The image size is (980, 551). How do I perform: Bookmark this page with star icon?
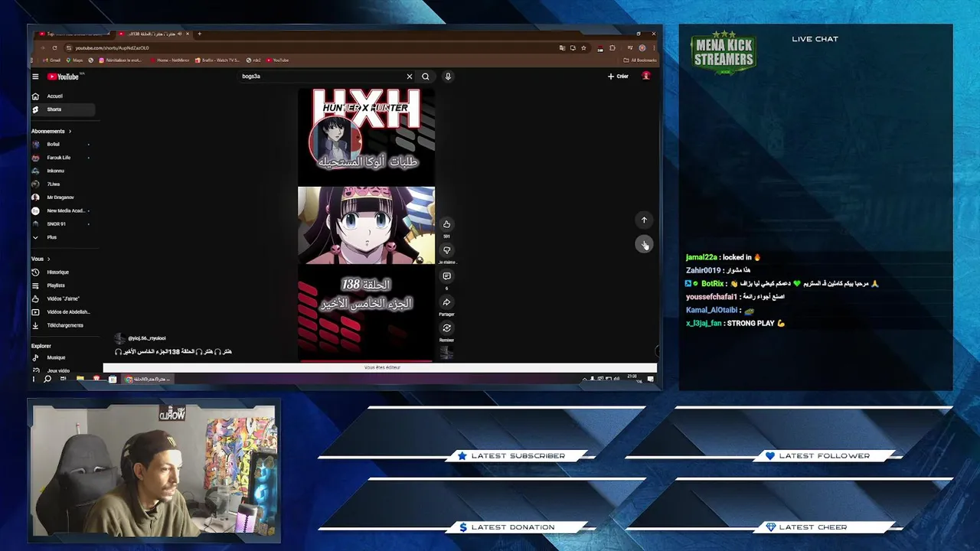[583, 48]
